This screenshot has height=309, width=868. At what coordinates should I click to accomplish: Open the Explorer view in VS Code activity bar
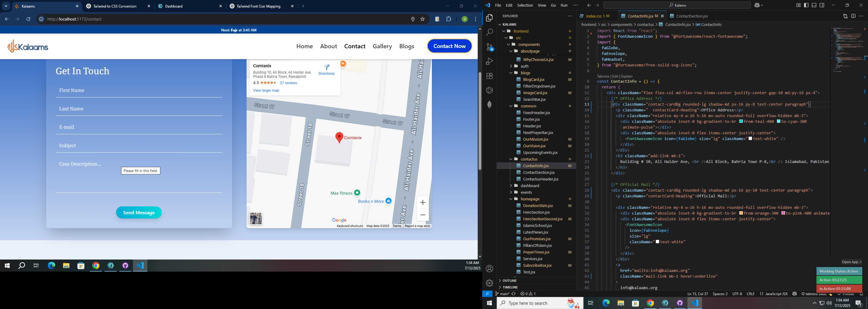489,18
